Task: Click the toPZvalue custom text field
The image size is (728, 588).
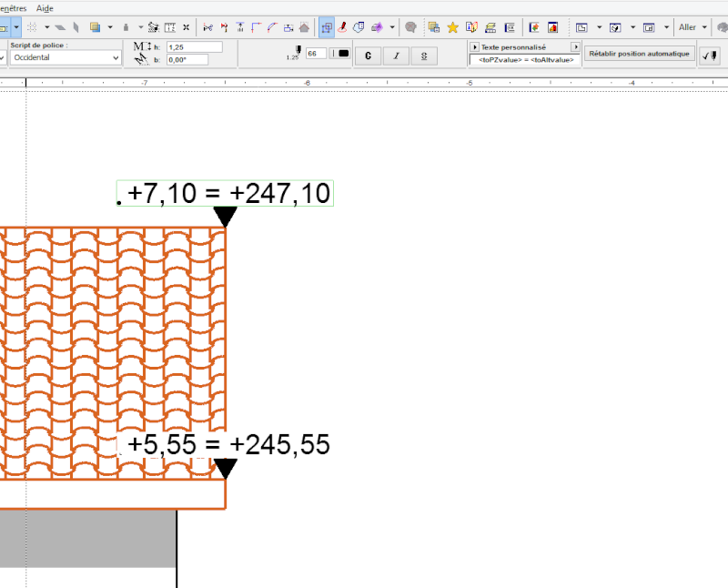Action: pos(525,60)
